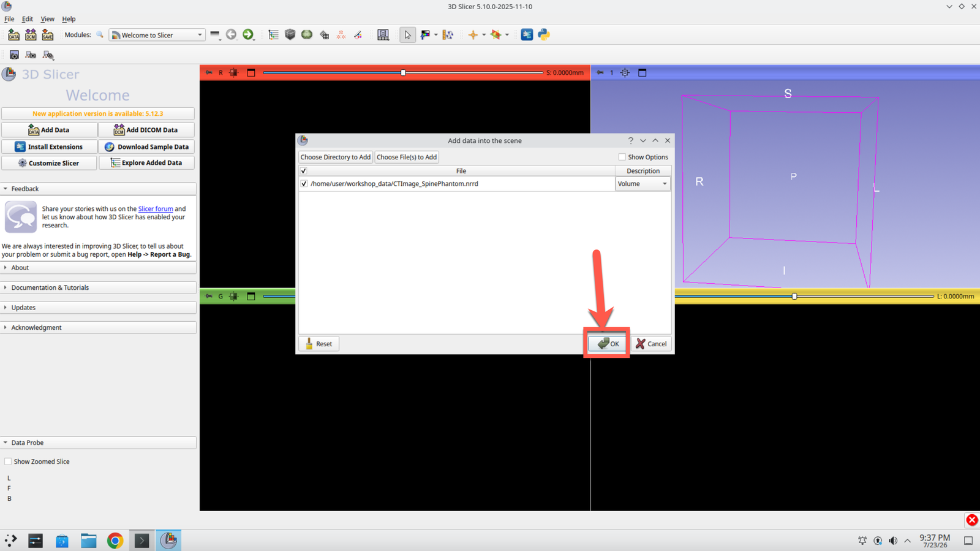Collapse the Feedback section
This screenshot has height=551, width=980.
(98, 189)
